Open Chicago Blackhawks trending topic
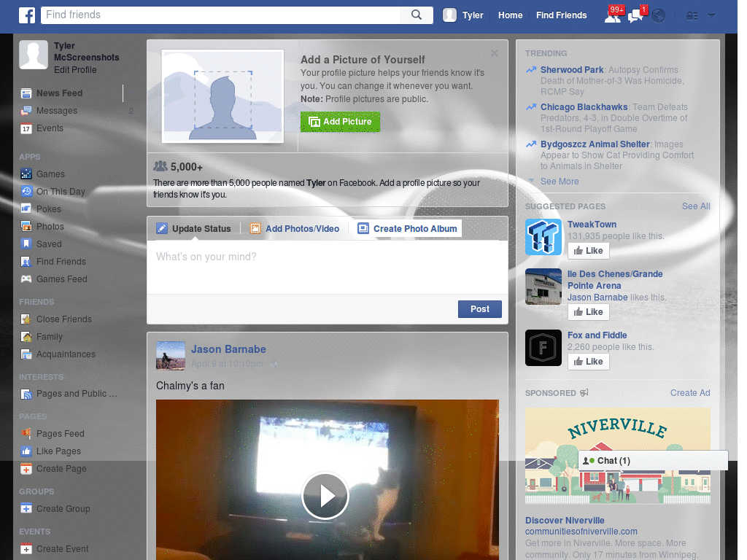The width and height of the screenshot is (747, 560). [x=584, y=107]
